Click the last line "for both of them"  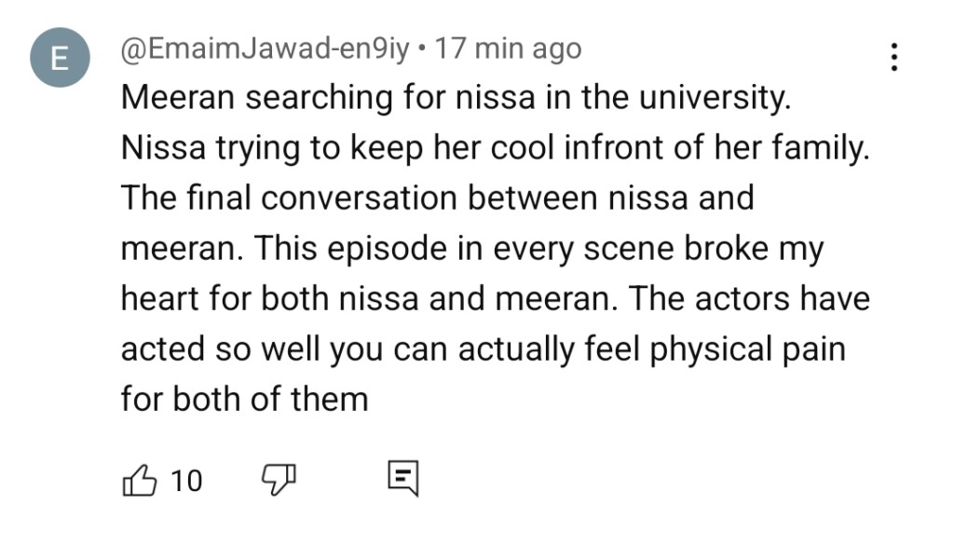[x=244, y=400]
